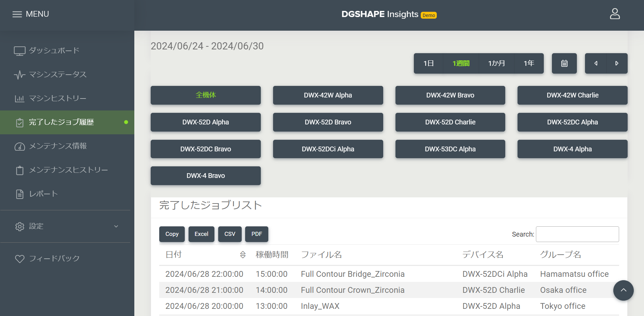Export table as CSV
Viewport: 644px width, 316px height.
click(x=230, y=234)
